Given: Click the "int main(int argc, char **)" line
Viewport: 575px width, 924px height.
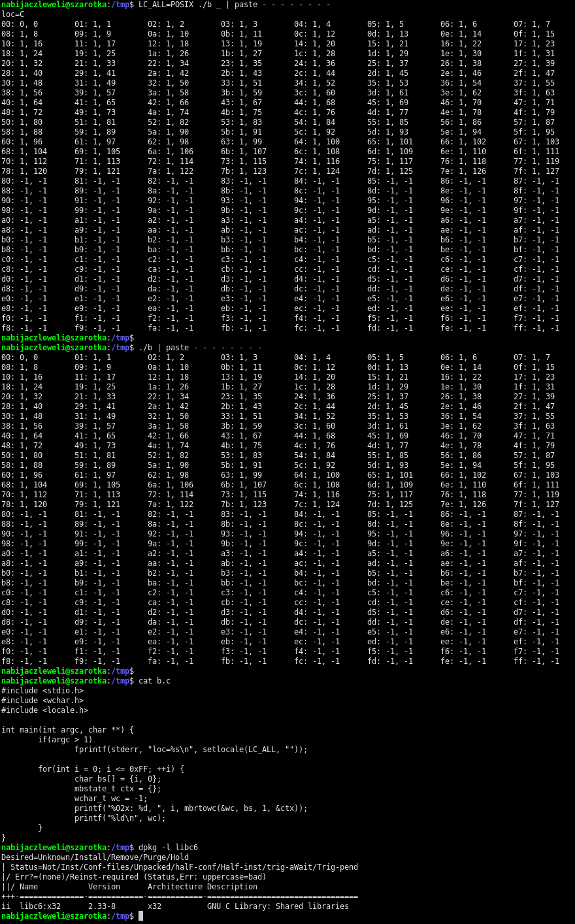Looking at the screenshot, I should click(67, 730).
